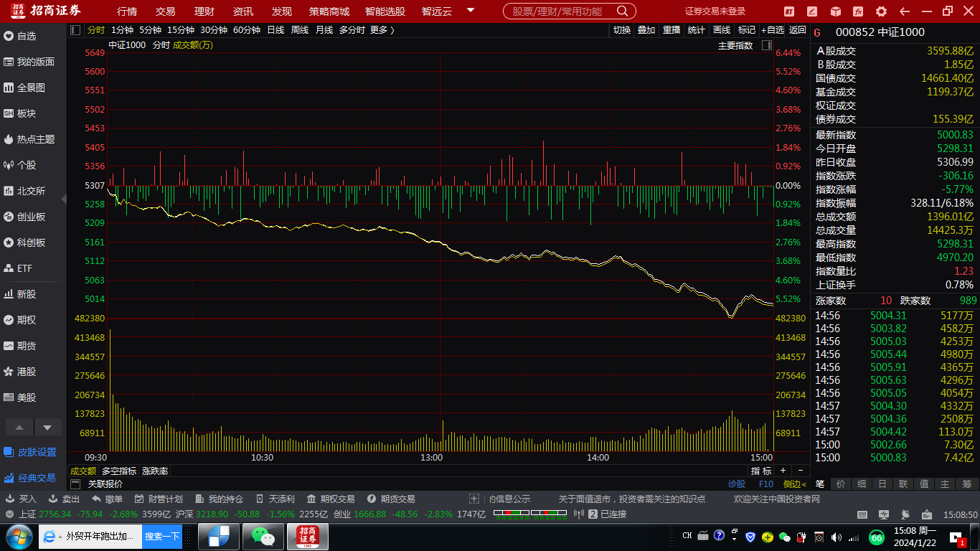Increase indicator panes with + button
The width and height of the screenshot is (980, 551).
(x=783, y=471)
